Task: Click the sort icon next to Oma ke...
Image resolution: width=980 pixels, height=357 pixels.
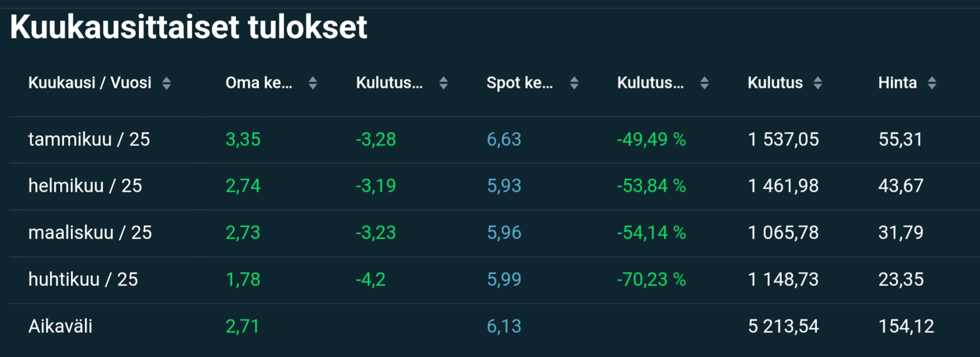Action: (x=313, y=83)
